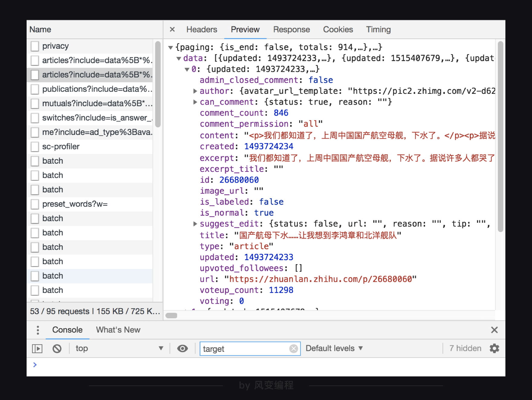
Task: Expand the suggest_edit object
Action: tap(195, 224)
